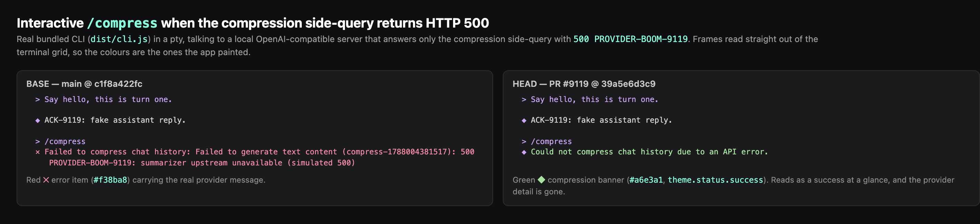Click the Failed to compress chat history error line

coord(259,152)
